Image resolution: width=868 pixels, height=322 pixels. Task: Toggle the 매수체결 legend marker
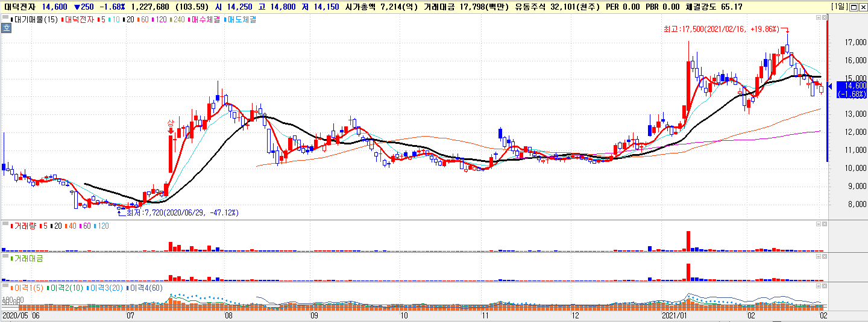pyautogui.click(x=205, y=19)
